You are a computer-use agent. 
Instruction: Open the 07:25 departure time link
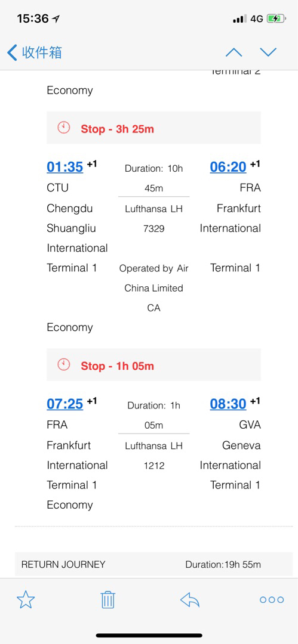coord(65,404)
